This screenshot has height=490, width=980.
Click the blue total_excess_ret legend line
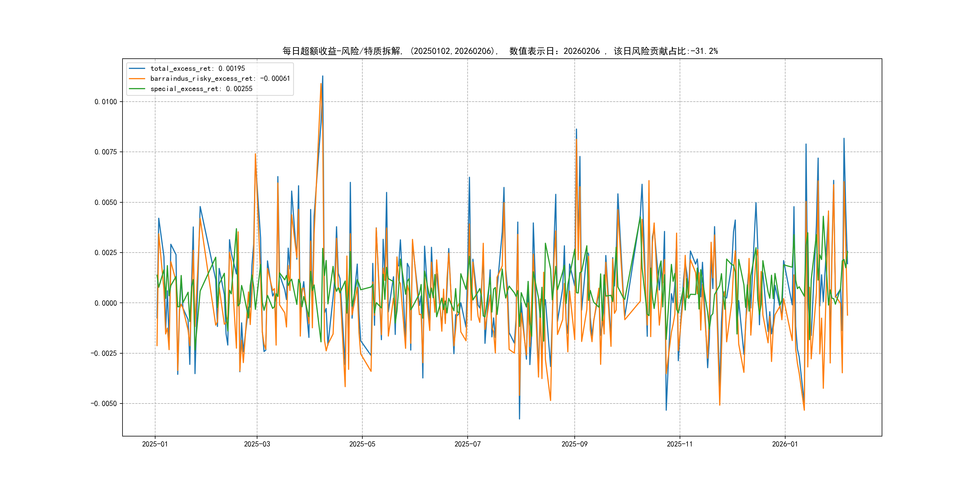tap(137, 68)
